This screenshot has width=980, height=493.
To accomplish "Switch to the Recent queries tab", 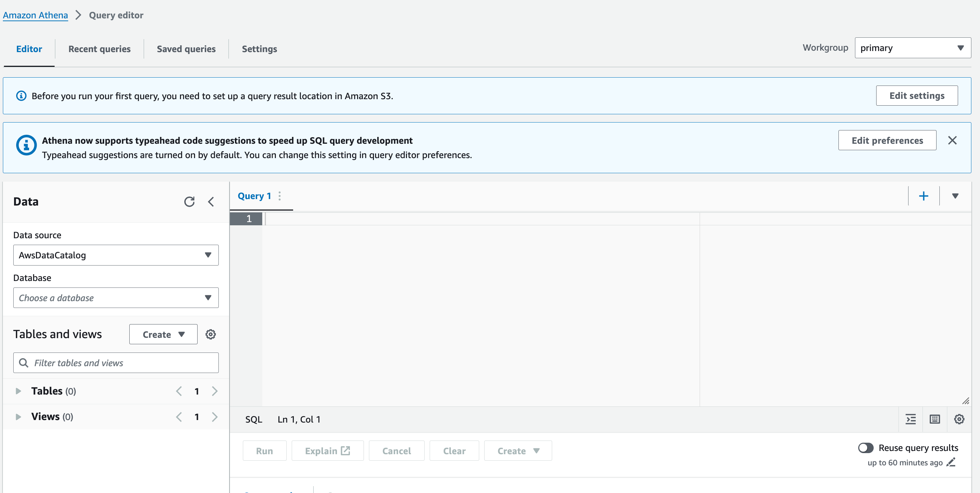I will pos(99,49).
